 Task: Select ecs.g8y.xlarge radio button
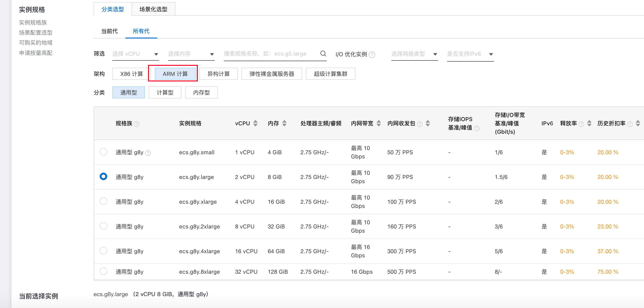coord(103,201)
